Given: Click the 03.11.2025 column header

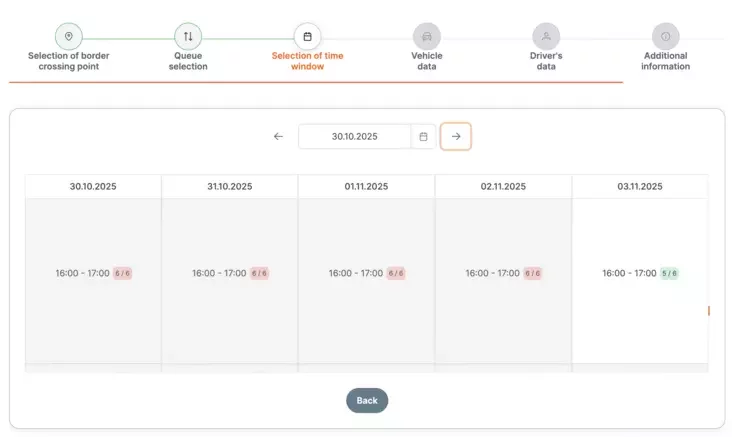Looking at the screenshot, I should pyautogui.click(x=639, y=187).
